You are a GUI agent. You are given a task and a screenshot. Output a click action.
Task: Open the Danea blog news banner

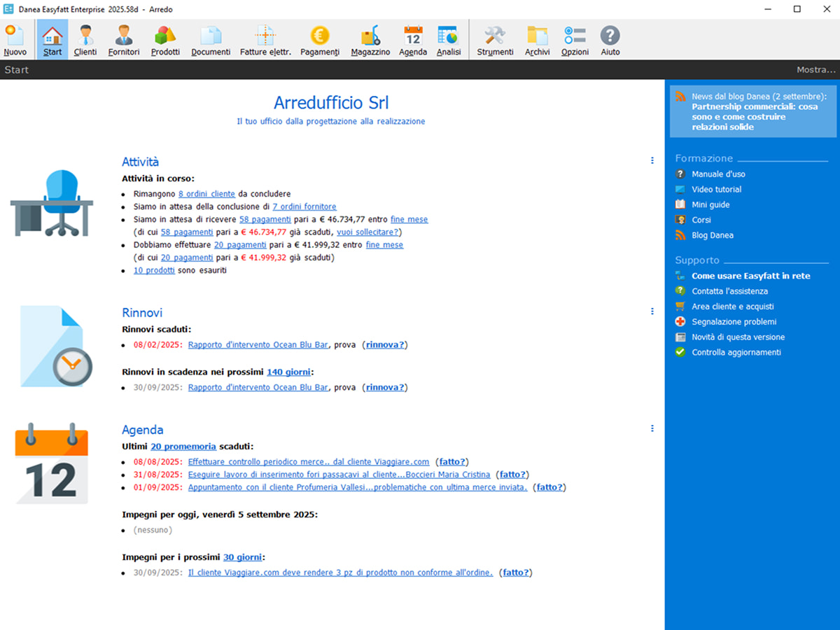[x=752, y=112]
